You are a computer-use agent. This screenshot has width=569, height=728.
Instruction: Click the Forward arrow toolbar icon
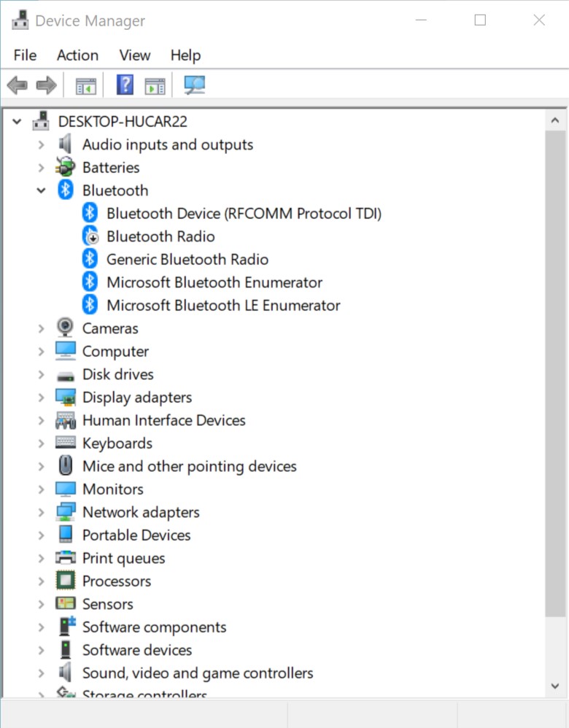click(46, 85)
